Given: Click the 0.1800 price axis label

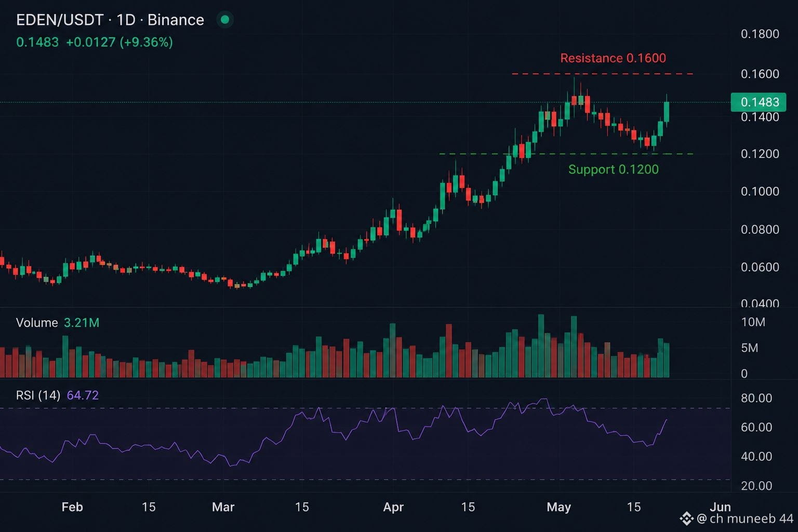Looking at the screenshot, I should (760, 34).
